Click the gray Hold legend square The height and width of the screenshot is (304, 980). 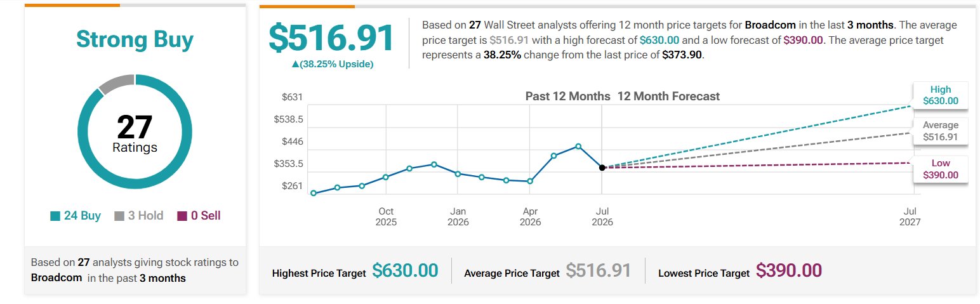[119, 216]
